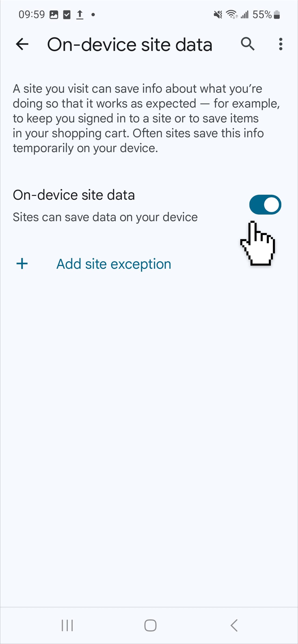Go to home via navigation bar button
This screenshot has height=644, width=298.
[150, 625]
